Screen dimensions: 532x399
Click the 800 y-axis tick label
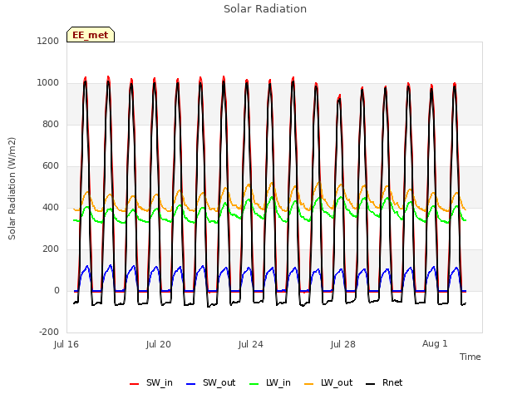[51, 124]
